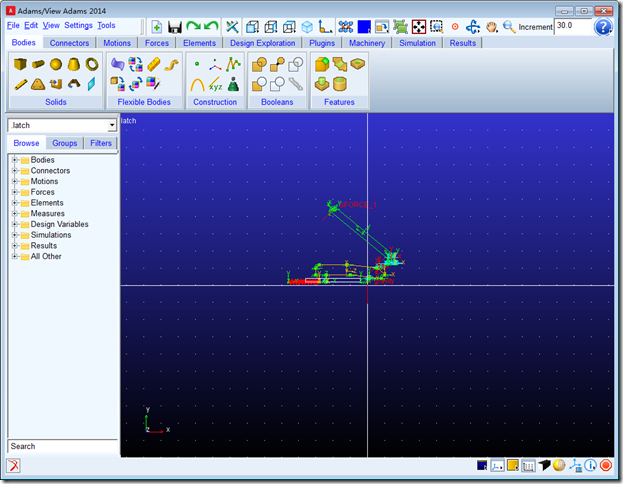Select the triangular Plate solid tool
The width and height of the screenshot is (623, 484).
click(x=38, y=84)
